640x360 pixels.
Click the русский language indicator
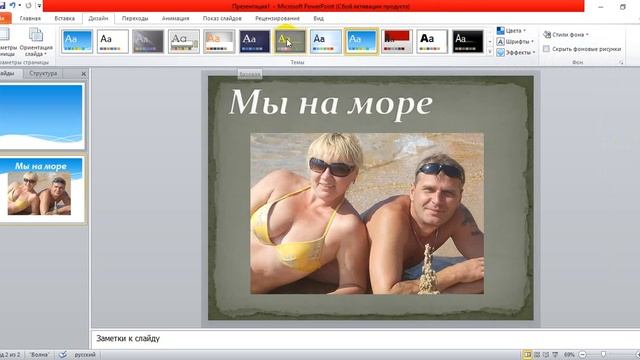coord(85,355)
